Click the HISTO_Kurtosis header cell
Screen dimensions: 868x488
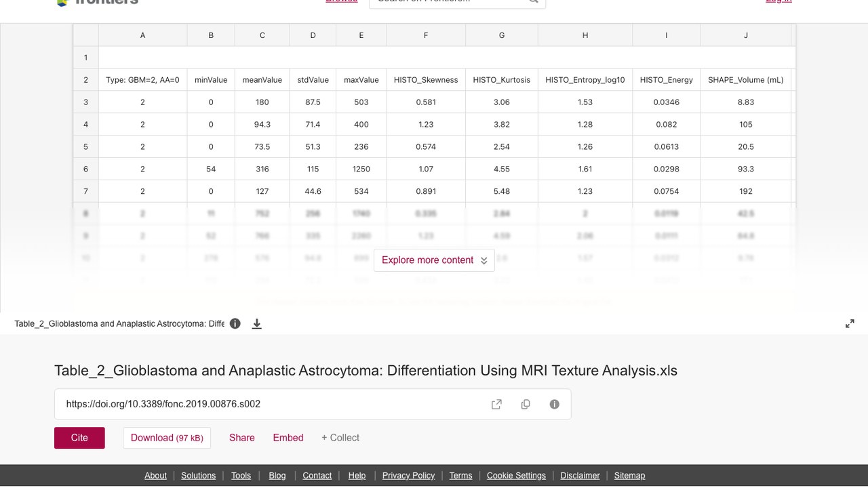tap(502, 80)
